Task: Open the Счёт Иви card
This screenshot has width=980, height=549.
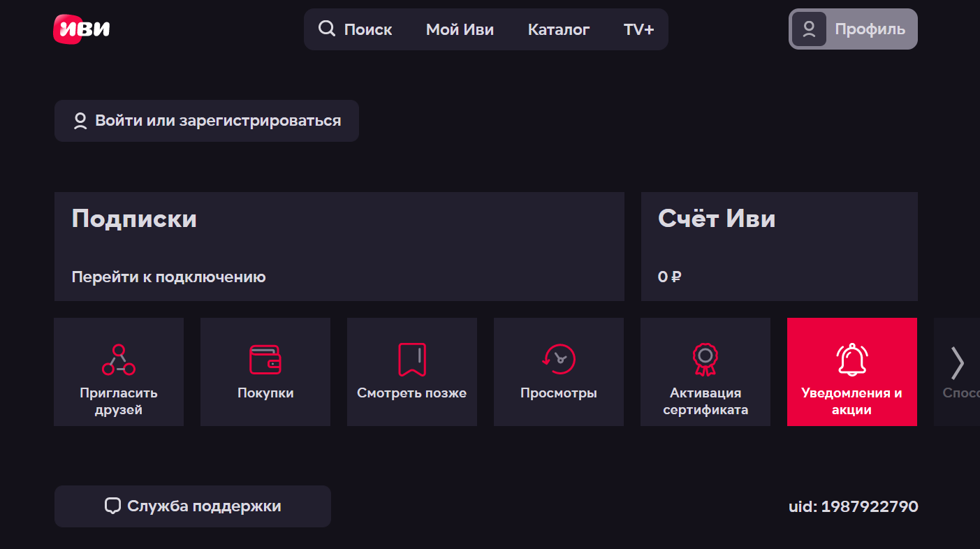Action: 780,247
